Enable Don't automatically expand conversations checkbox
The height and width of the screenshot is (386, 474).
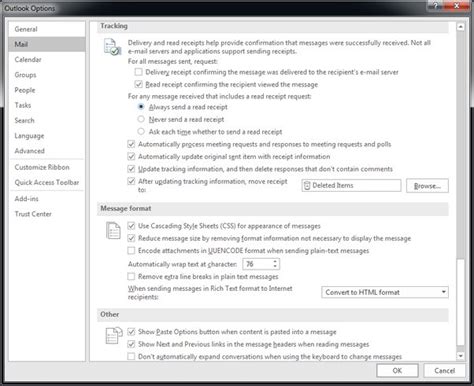click(131, 356)
